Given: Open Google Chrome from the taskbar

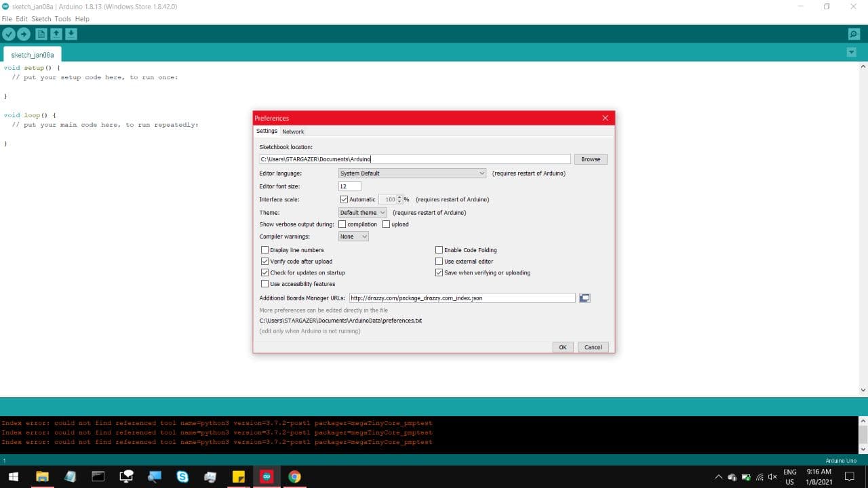Looking at the screenshot, I should [294, 476].
